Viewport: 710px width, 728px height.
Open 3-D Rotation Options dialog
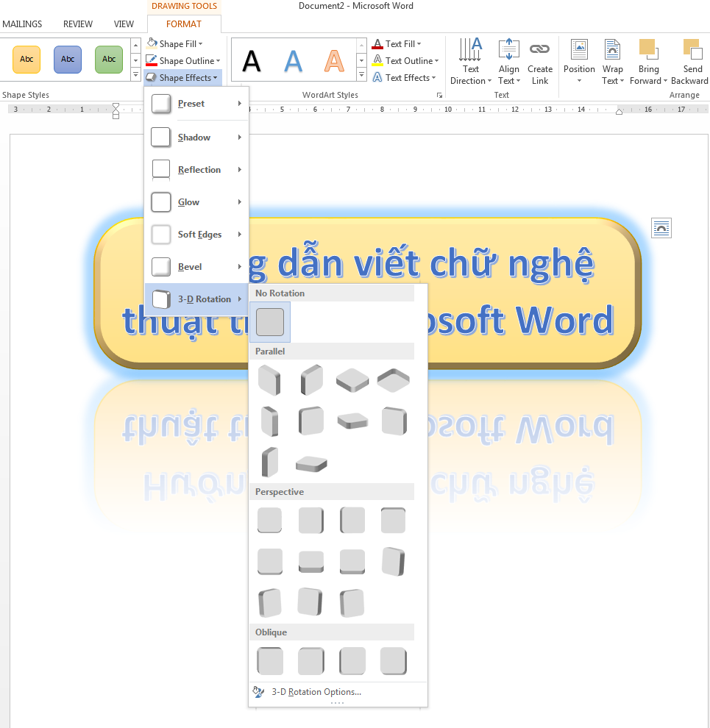click(316, 691)
